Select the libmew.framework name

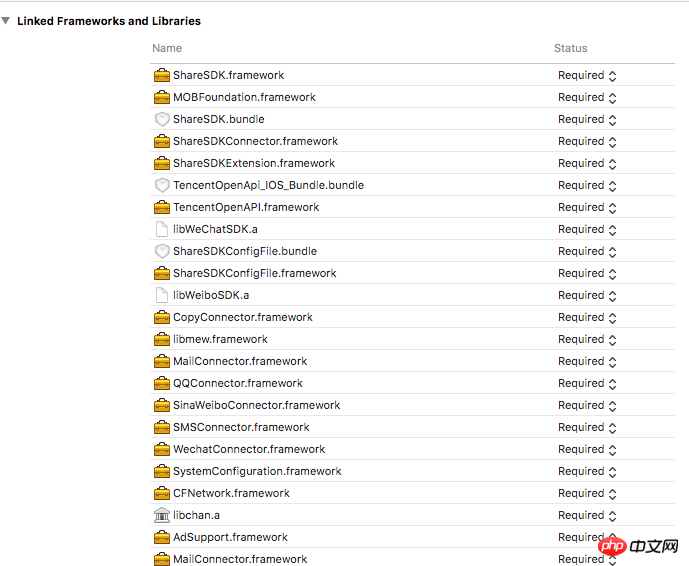click(220, 339)
